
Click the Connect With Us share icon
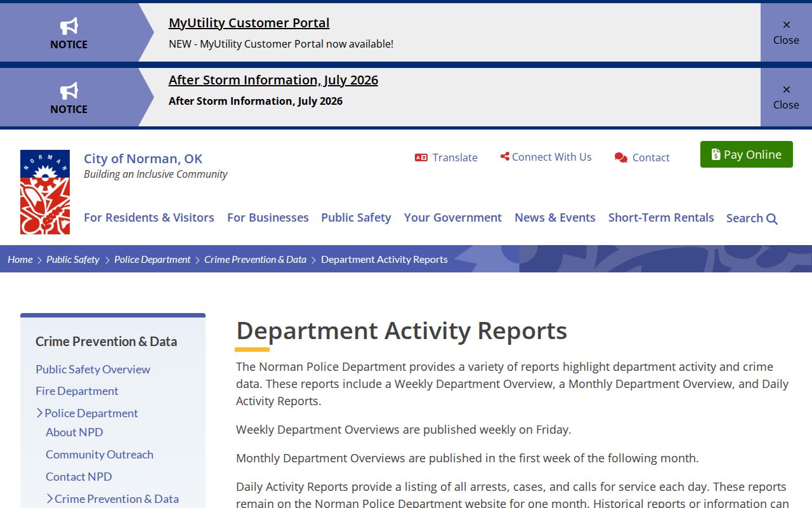[505, 156]
